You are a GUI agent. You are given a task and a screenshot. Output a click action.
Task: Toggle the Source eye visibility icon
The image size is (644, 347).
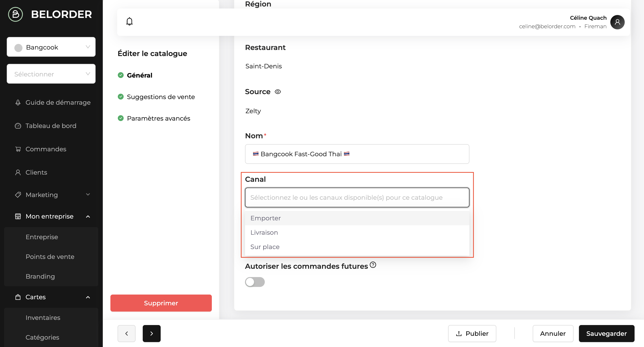click(x=278, y=92)
